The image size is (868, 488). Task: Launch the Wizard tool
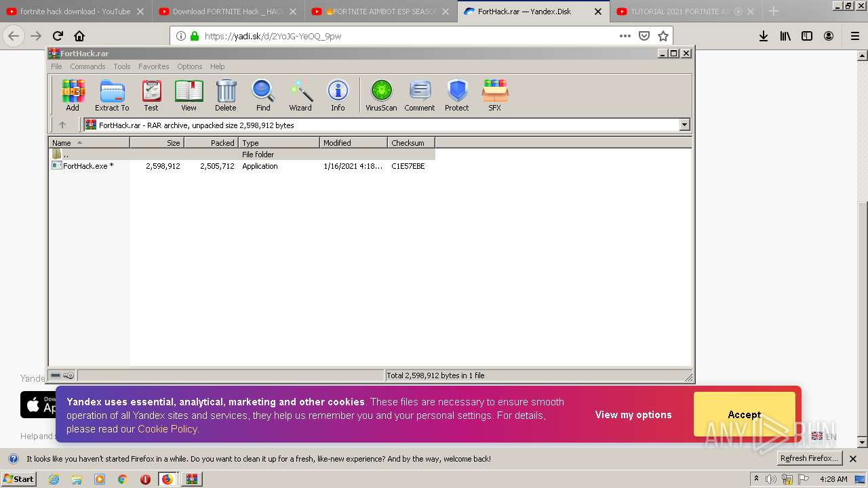point(300,95)
